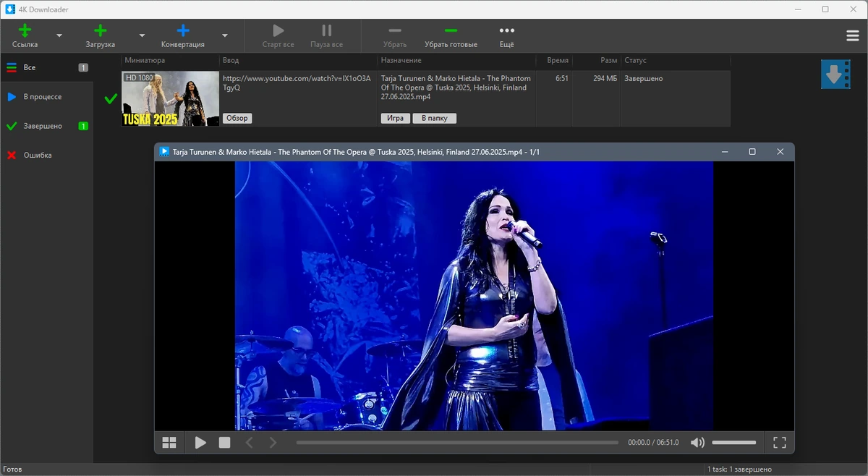The height and width of the screenshot is (476, 868).
Task: Expand the Загрузка dropdown arrow
Action: (142, 35)
